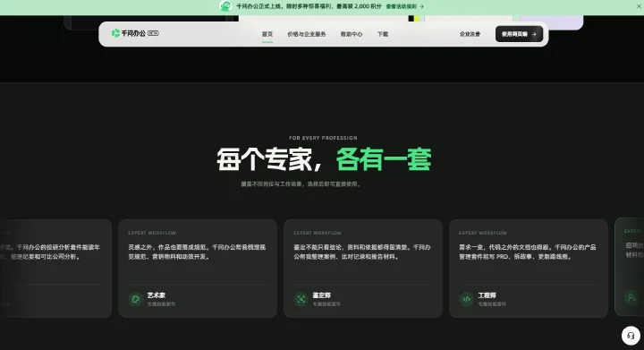Click the 企业注册 link
Screen dimensions: 644x350
pyautogui.click(x=470, y=34)
